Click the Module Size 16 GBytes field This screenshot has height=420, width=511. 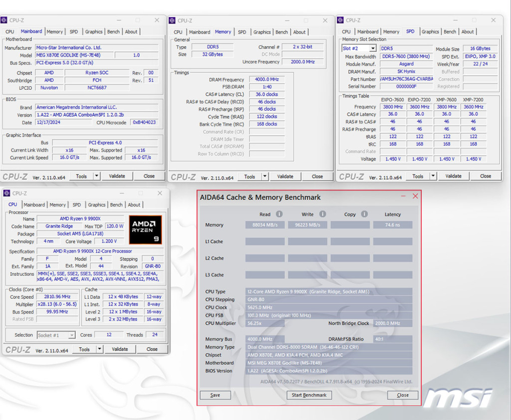480,48
